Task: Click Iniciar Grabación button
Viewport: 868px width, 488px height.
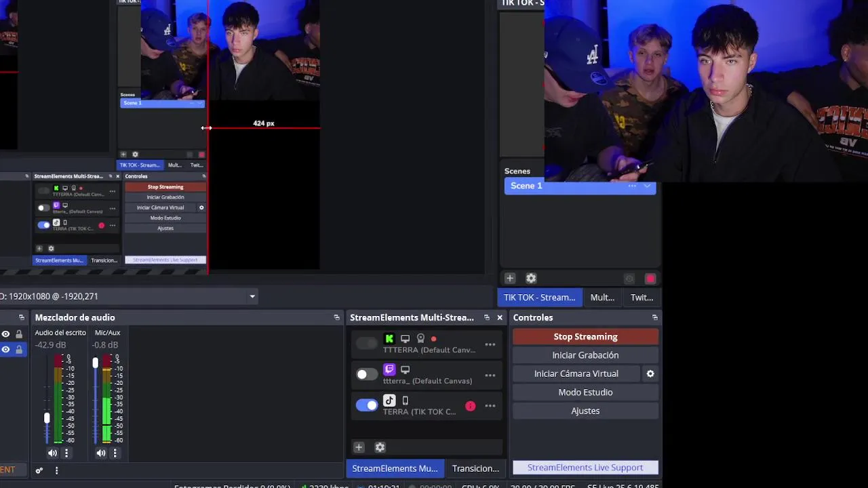Action: pos(585,355)
